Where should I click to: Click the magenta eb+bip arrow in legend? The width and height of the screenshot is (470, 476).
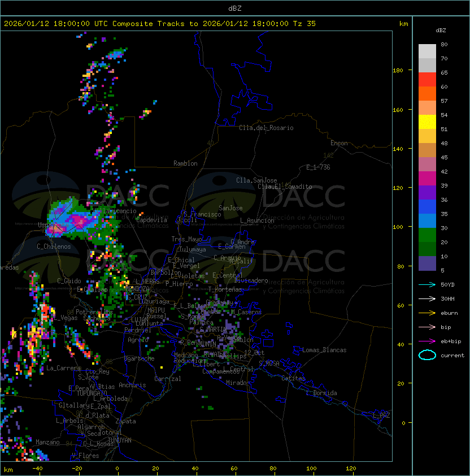click(427, 341)
